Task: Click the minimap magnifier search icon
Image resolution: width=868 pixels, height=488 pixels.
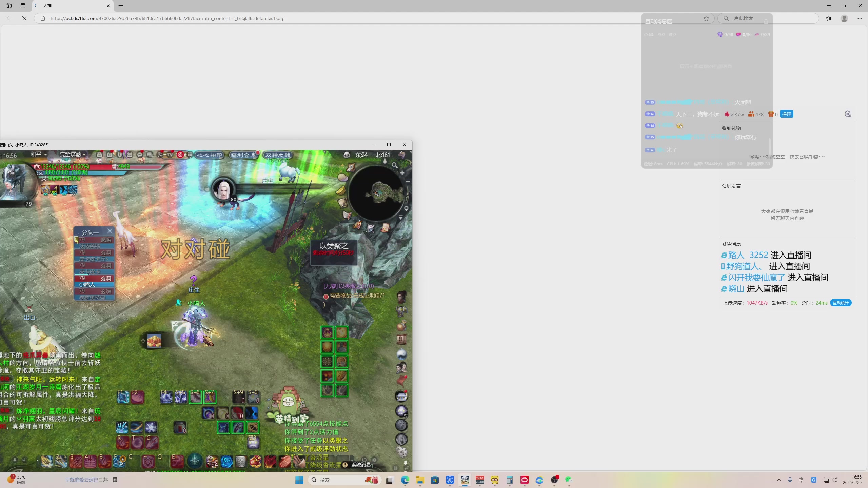Action: [x=395, y=165]
